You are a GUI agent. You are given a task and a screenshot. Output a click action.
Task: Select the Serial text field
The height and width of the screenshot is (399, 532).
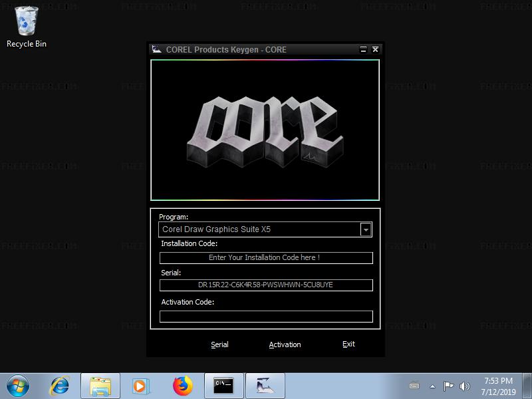coord(266,285)
